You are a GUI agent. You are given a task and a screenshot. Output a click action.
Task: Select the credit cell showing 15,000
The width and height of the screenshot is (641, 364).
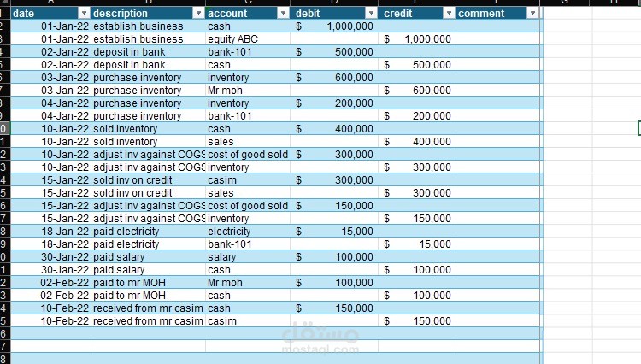[417, 244]
